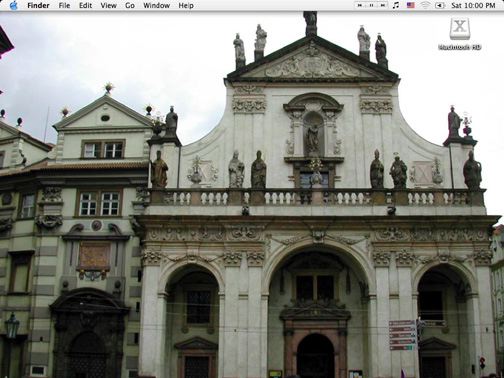Open the File menu
504x378 pixels.
(x=64, y=5)
